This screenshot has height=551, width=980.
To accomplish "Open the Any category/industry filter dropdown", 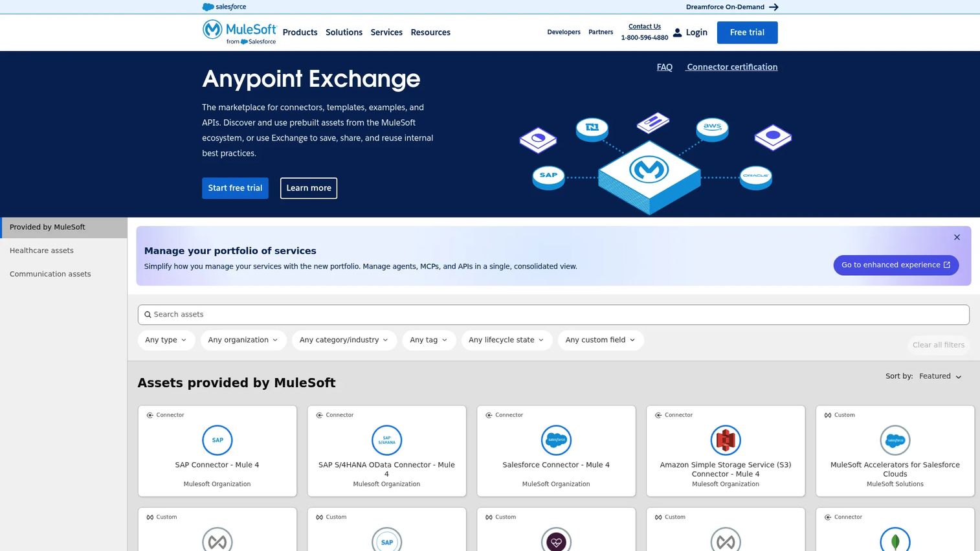I will coord(344,340).
